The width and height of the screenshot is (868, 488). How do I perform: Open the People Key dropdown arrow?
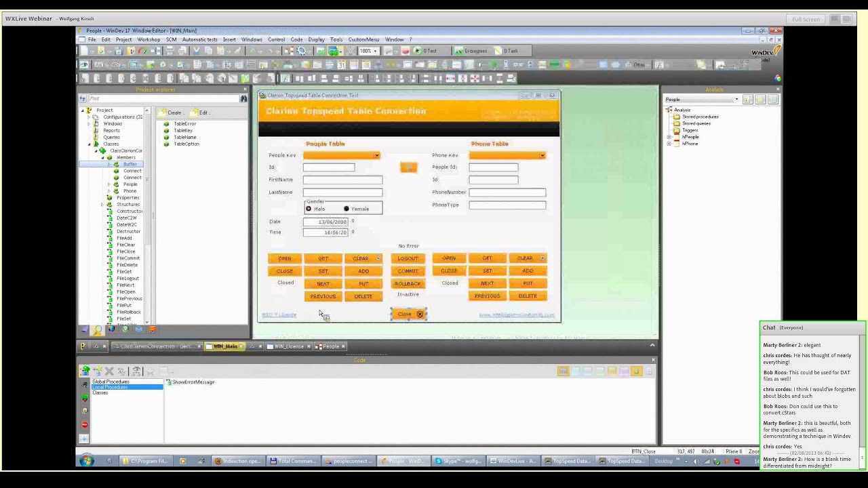[x=376, y=156]
